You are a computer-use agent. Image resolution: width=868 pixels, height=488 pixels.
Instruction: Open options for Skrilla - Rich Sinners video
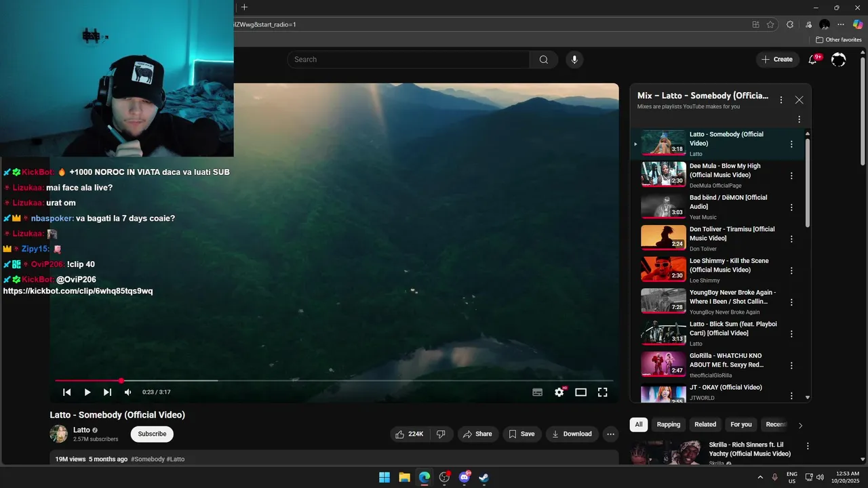(807, 446)
